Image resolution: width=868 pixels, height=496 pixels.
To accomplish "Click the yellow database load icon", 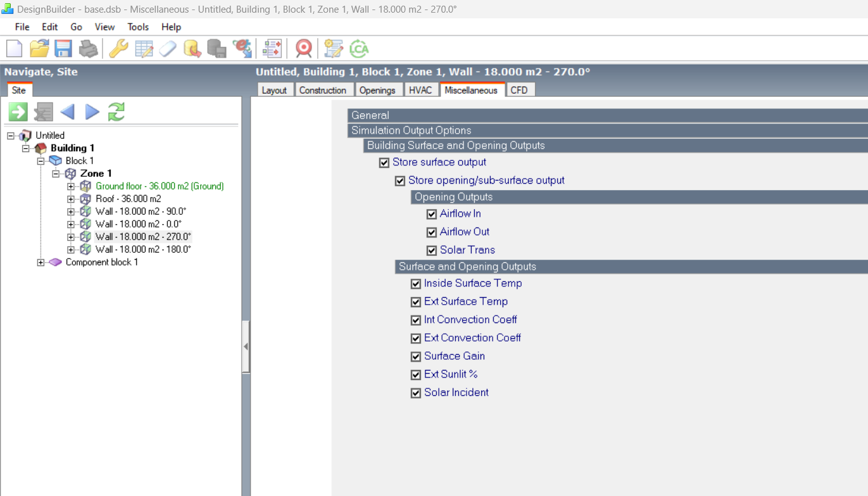I will pos(192,48).
